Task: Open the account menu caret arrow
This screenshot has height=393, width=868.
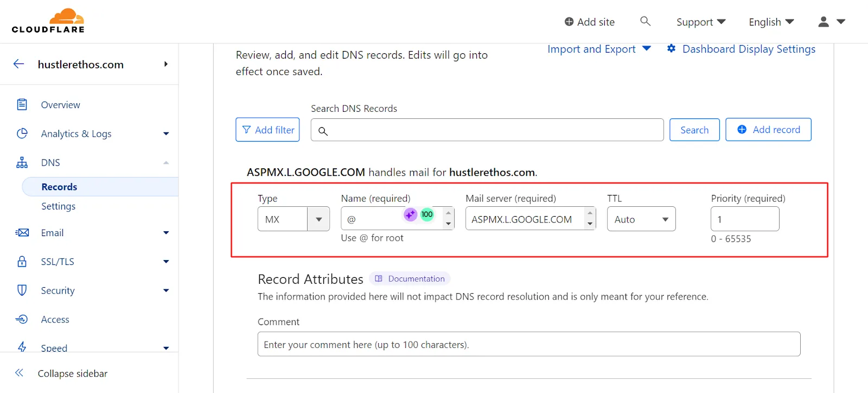Action: (841, 22)
